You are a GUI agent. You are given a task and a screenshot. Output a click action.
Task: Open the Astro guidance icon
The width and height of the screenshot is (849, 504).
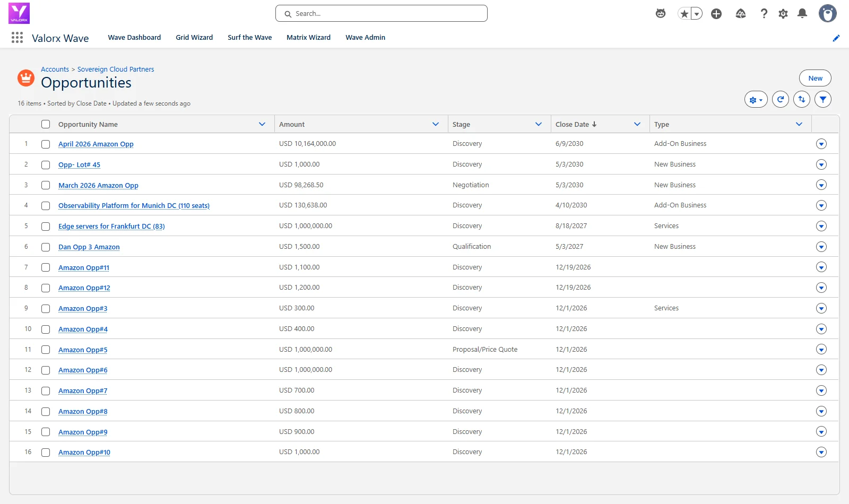pos(661,13)
